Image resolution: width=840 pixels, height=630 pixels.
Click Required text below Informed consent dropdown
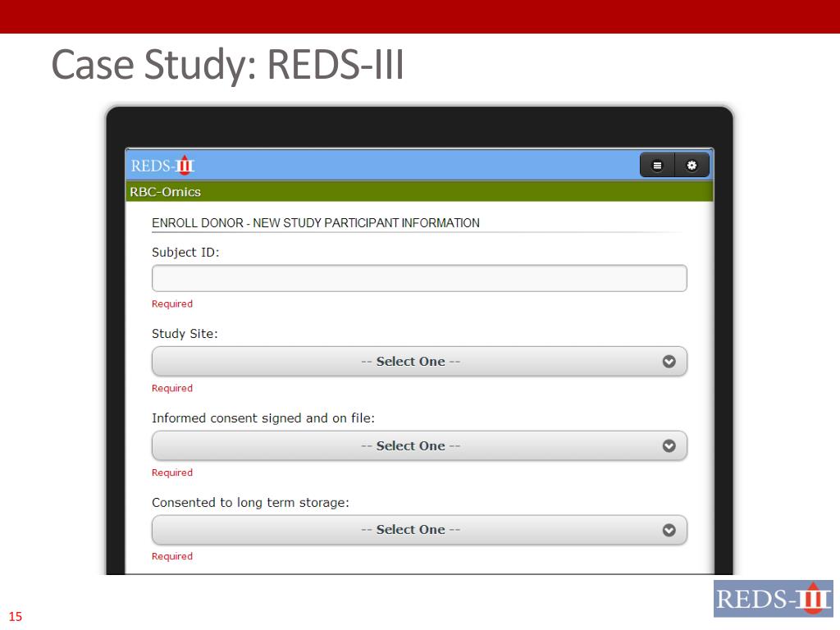pos(172,472)
